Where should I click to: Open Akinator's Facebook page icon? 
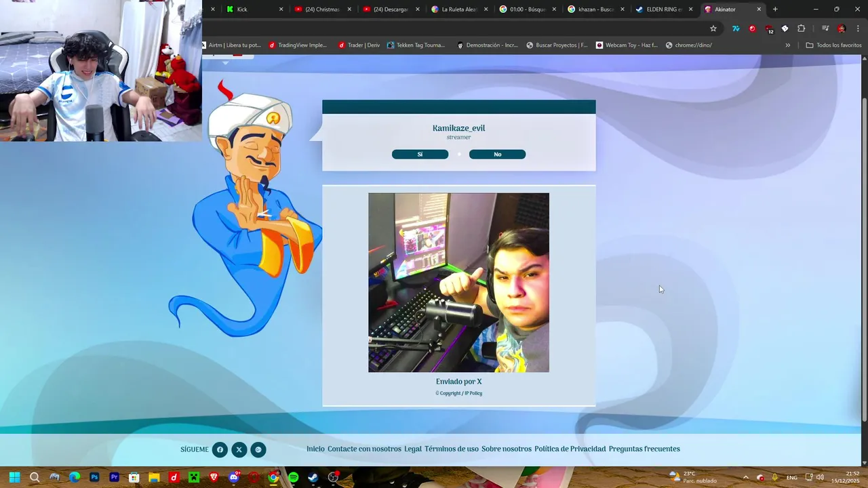click(220, 449)
